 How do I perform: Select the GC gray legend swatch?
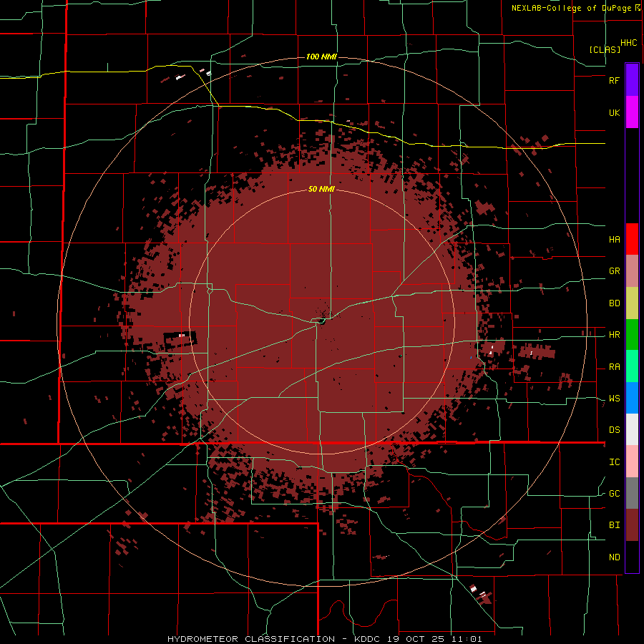coord(632,493)
